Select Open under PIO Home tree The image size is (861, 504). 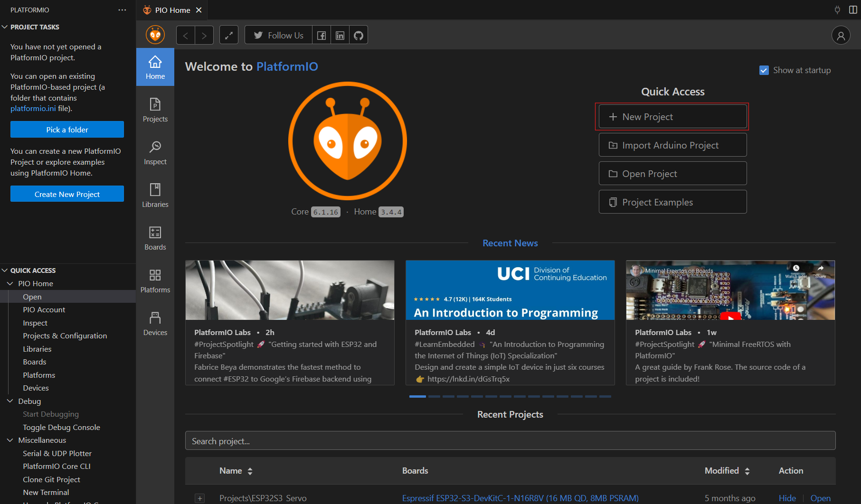[68, 297]
